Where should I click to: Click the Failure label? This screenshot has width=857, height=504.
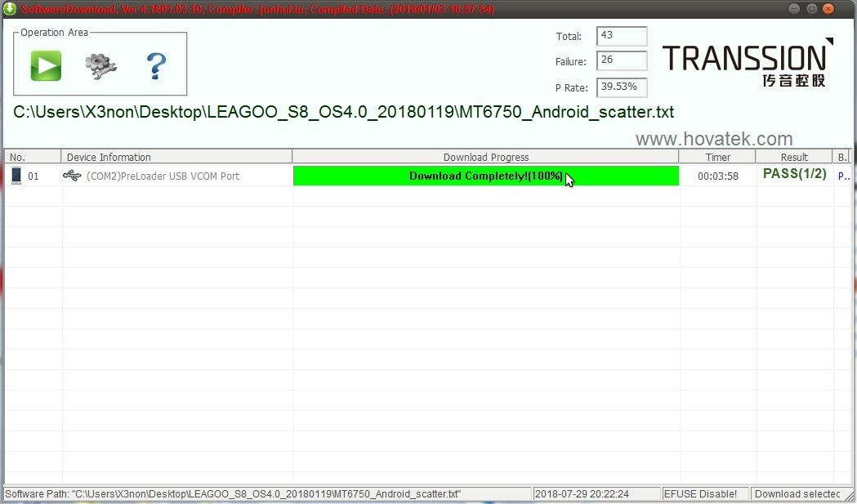pyautogui.click(x=570, y=62)
